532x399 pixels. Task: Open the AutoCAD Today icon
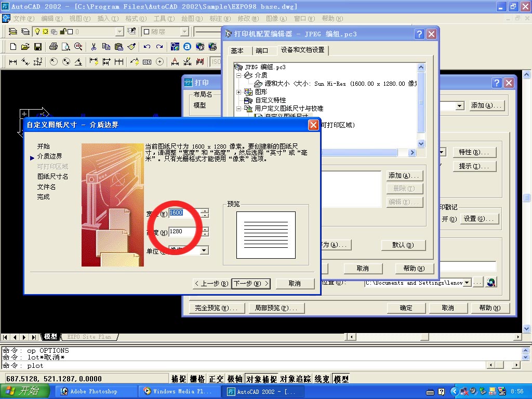[x=187, y=46]
